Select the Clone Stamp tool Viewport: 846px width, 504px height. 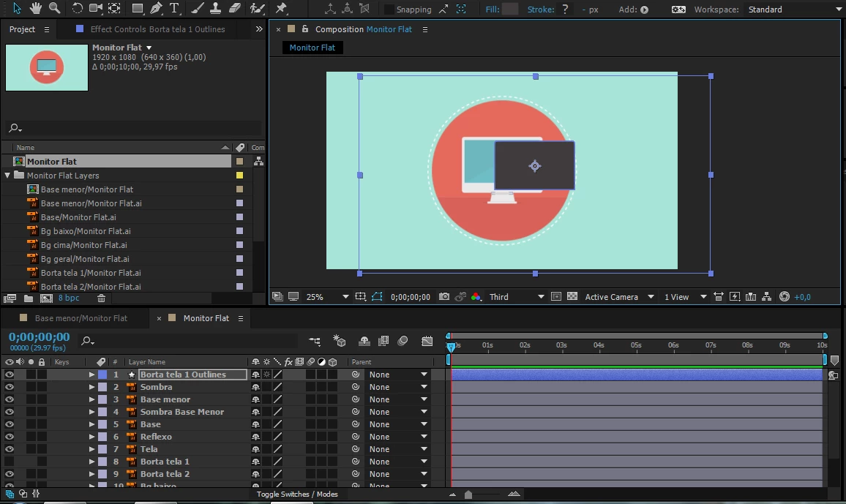[216, 9]
